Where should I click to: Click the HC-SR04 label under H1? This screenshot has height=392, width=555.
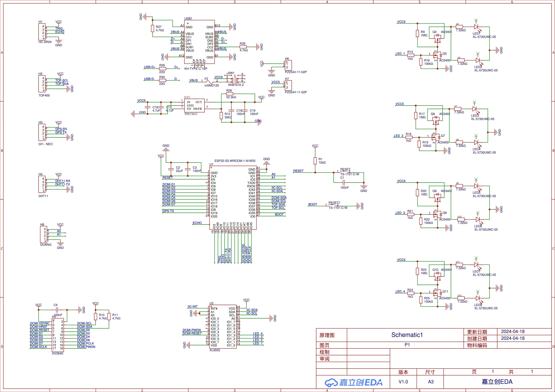45,42
